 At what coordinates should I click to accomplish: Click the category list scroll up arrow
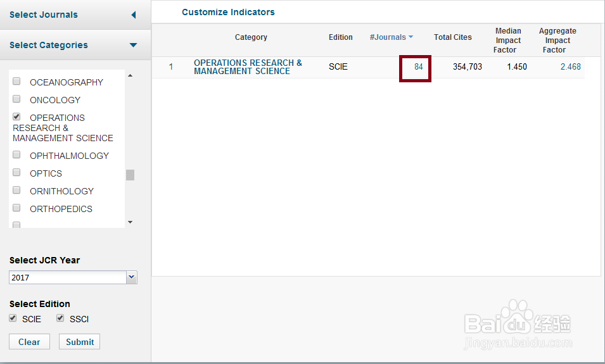click(x=130, y=75)
